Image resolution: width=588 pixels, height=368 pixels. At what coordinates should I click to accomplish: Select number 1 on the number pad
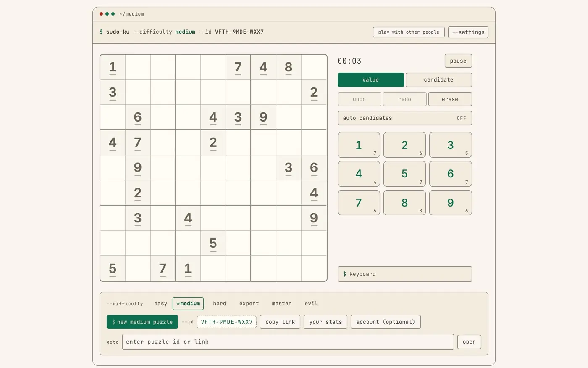pyautogui.click(x=359, y=145)
